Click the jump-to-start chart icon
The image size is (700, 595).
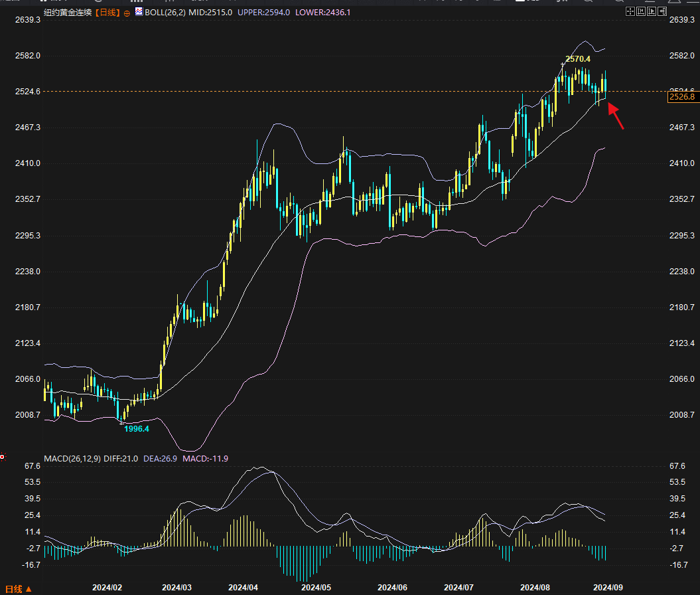pos(640,12)
